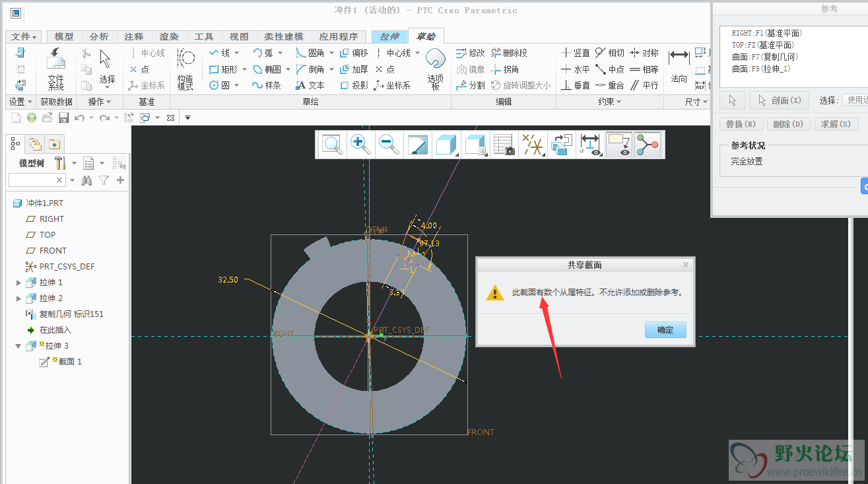Image resolution: width=868 pixels, height=484 pixels.
Task: Click the Undo arrow icon
Action: [79, 118]
